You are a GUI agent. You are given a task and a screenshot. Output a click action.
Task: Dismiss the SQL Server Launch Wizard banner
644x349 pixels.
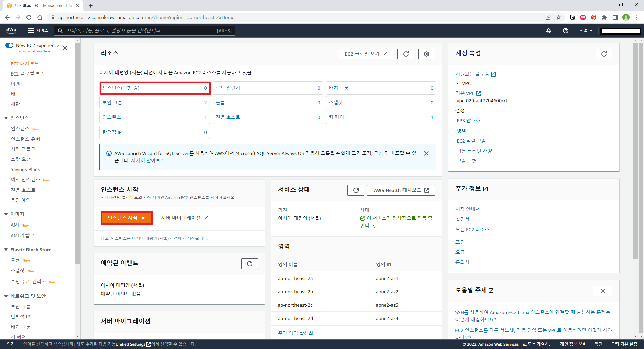[x=426, y=153]
